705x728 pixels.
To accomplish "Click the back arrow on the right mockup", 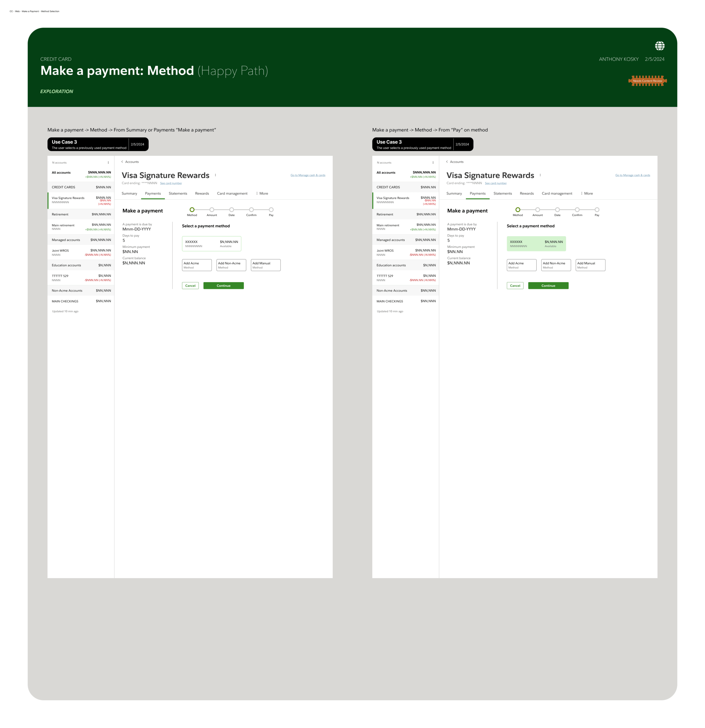I will pos(447,162).
